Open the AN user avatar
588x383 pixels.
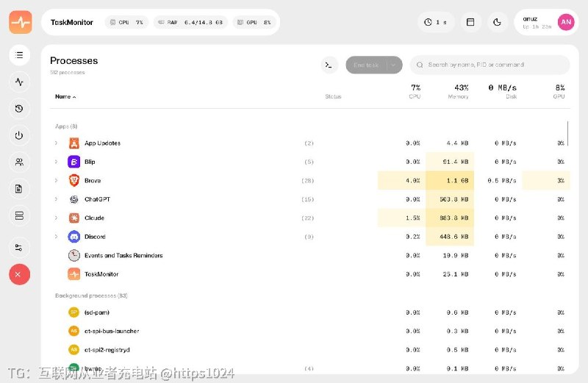click(566, 22)
